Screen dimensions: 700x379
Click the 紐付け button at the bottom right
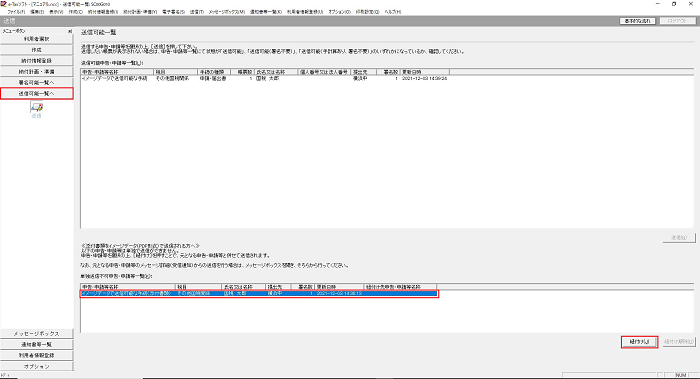tap(639, 342)
